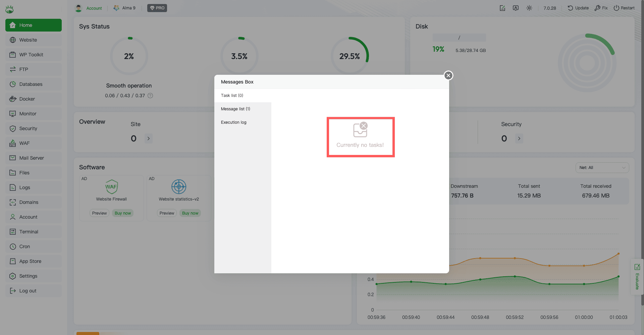Toggle the light/dark theme sun icon
Viewport: 644px width, 335px height.
[529, 8]
